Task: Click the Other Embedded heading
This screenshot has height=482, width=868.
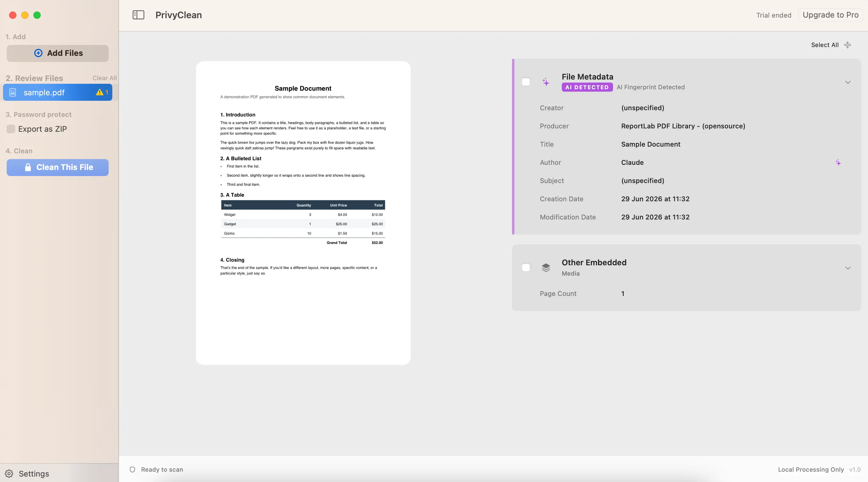Action: coord(594,263)
